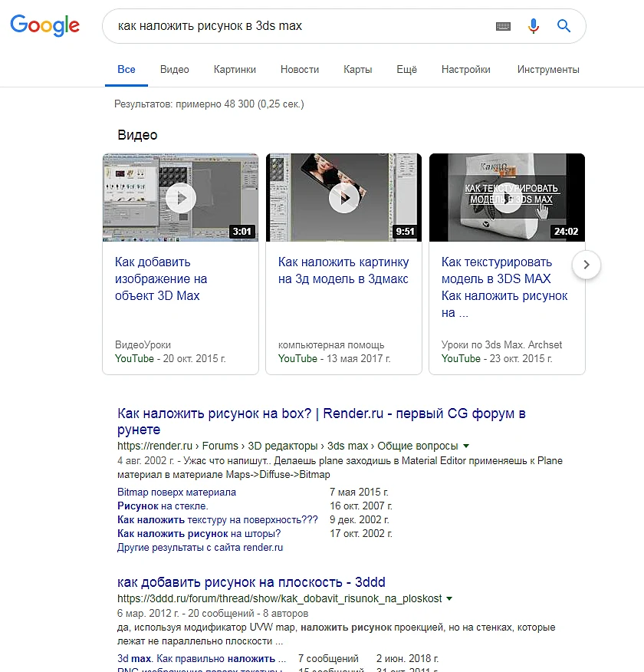Expand the render.ru URL dropdown arrow
Image resolution: width=644 pixels, height=672 pixels.
point(466,446)
